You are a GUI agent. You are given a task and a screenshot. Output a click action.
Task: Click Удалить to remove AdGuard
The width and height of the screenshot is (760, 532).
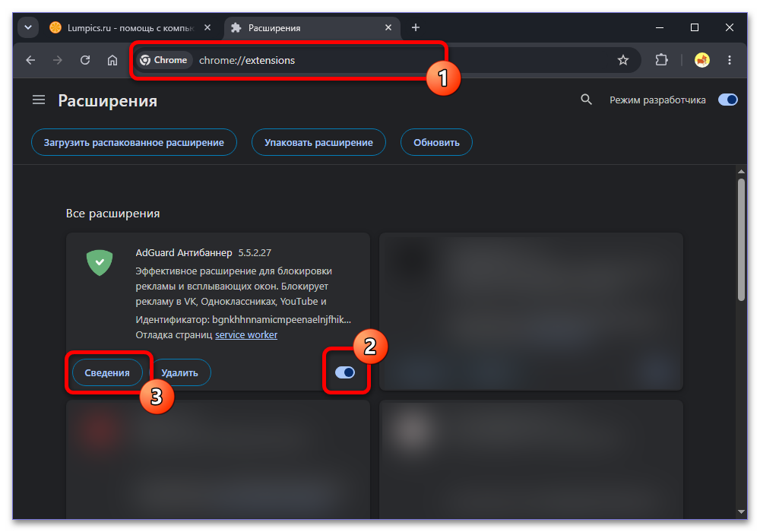[x=179, y=372]
